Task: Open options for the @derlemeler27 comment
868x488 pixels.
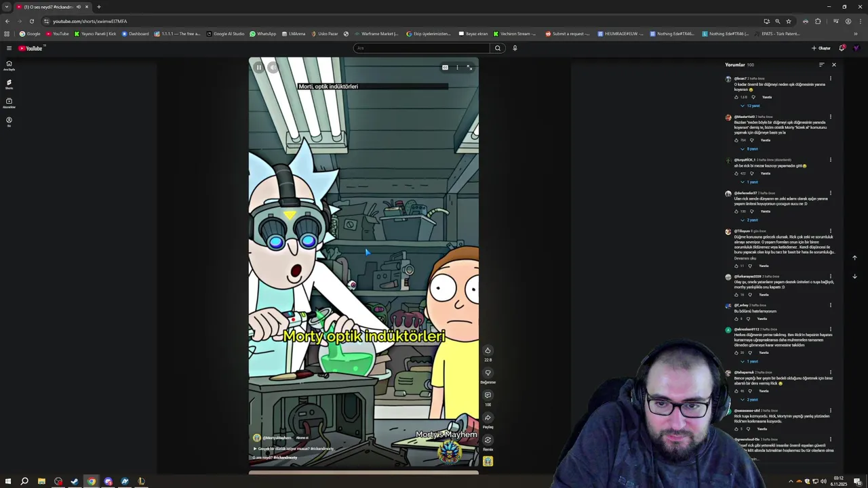Action: click(x=830, y=193)
